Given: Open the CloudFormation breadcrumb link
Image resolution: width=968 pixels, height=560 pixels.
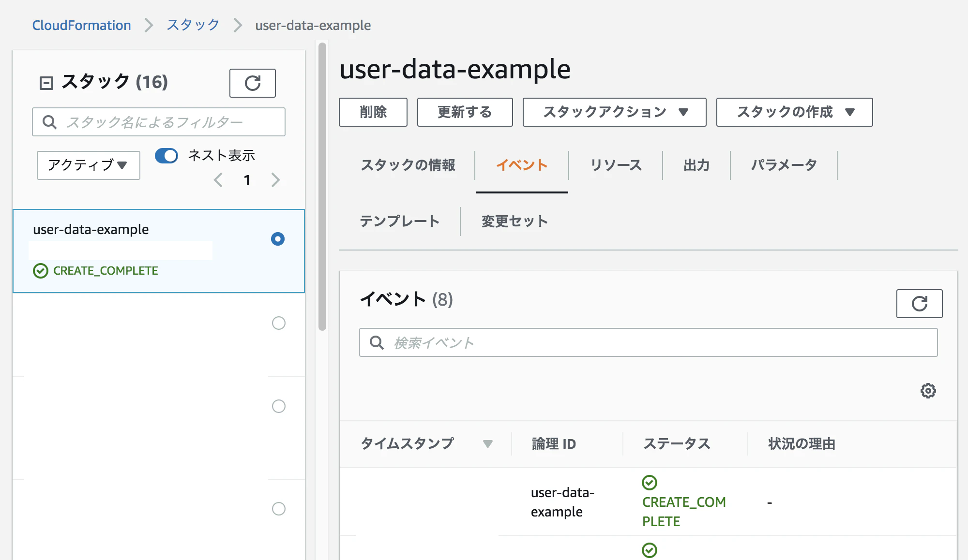Looking at the screenshot, I should pyautogui.click(x=81, y=25).
